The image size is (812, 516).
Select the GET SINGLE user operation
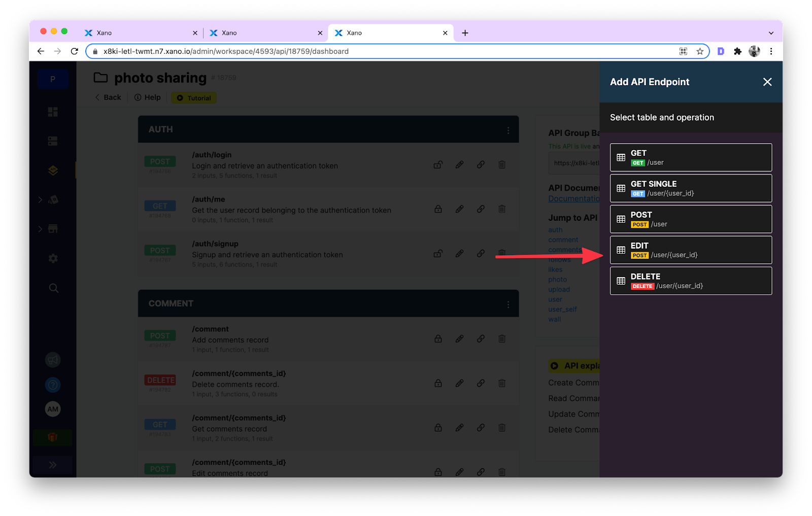(690, 188)
